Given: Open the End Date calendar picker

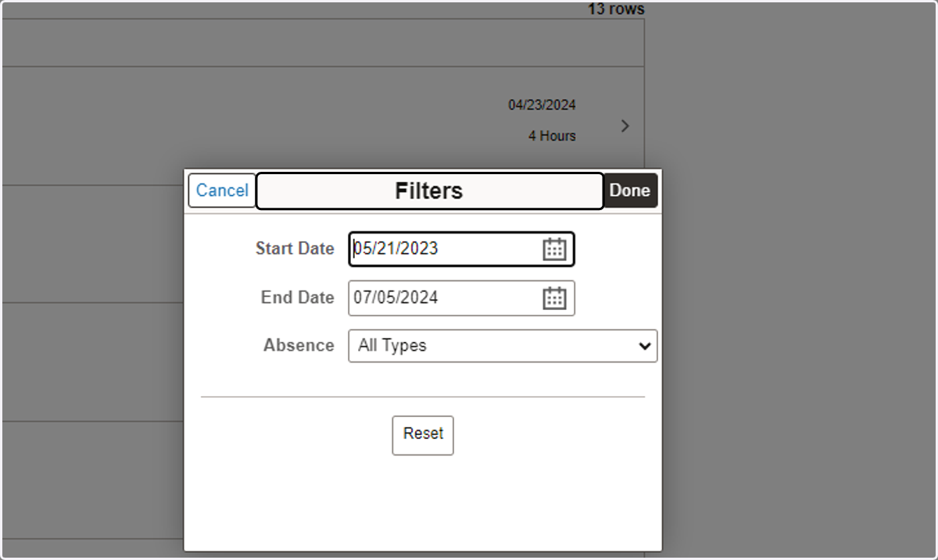Looking at the screenshot, I should point(554,298).
